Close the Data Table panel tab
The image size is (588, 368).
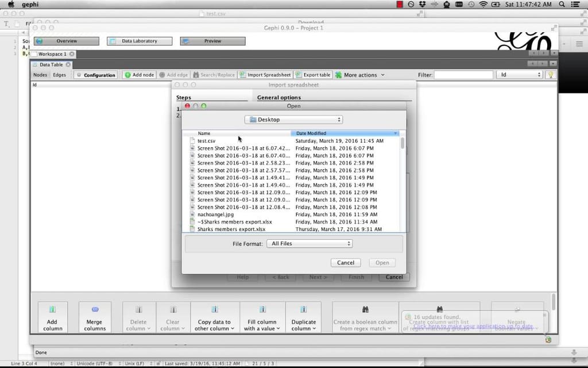tap(68, 64)
